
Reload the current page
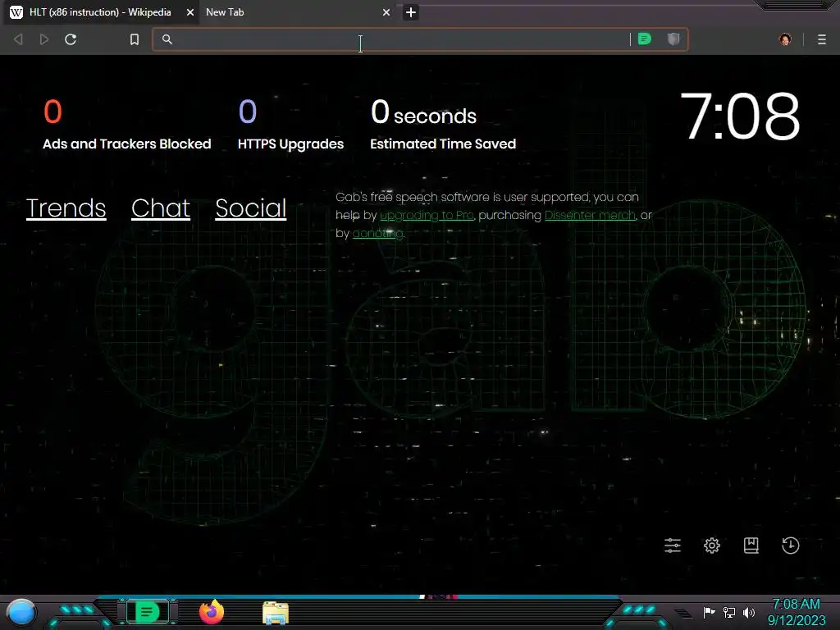pos(71,39)
